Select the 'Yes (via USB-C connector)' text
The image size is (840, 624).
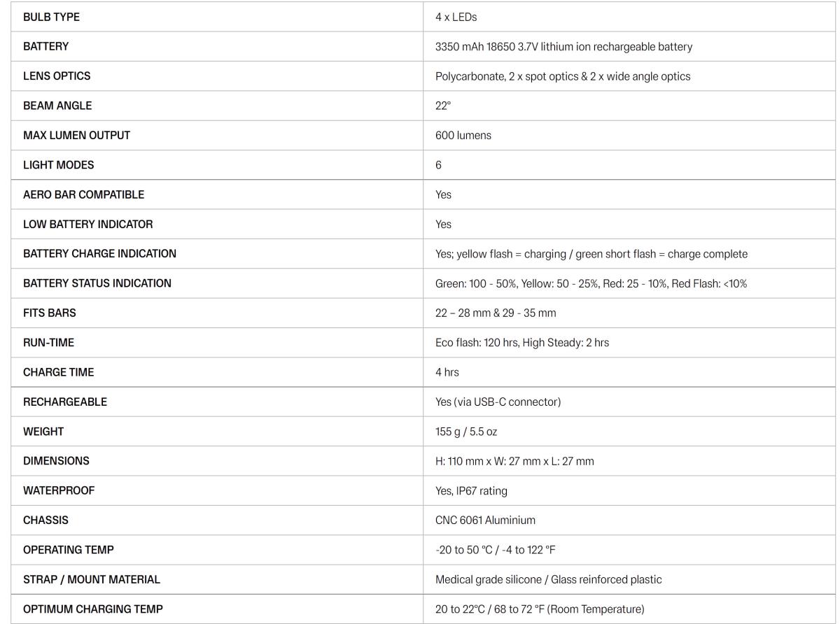[498, 402]
